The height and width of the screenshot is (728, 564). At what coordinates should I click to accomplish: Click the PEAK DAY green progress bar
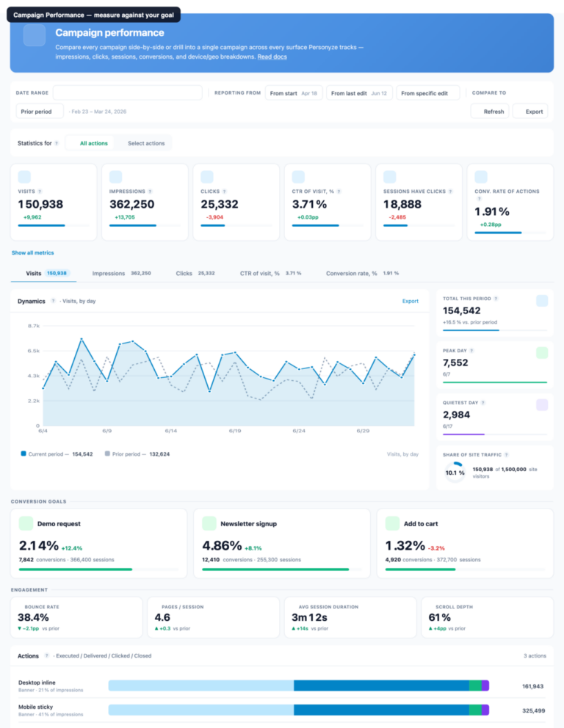coord(495,382)
